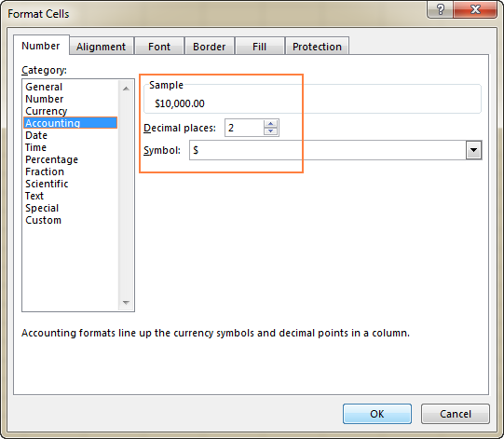Select the Fill tab
The image size is (504, 439).
(259, 47)
